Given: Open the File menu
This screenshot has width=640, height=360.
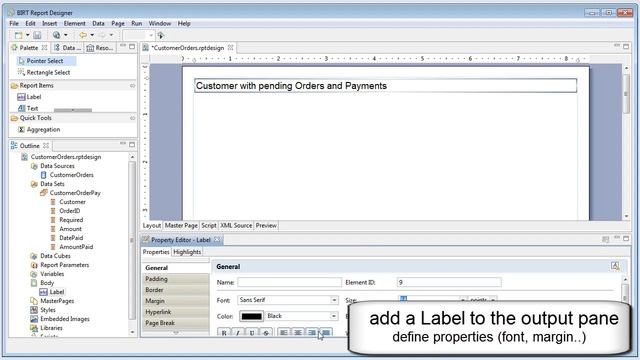Looking at the screenshot, I should coord(14,23).
